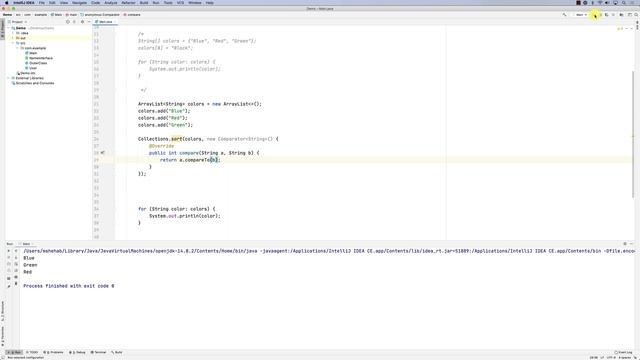The width and height of the screenshot is (640, 360).
Task: Click the print icon in Run panel
Action: click(16, 277)
